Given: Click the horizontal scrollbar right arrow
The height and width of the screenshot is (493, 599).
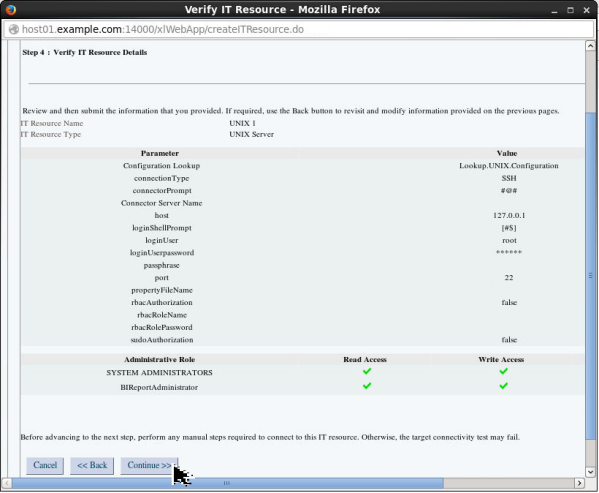Looking at the screenshot, I should coord(579,483).
